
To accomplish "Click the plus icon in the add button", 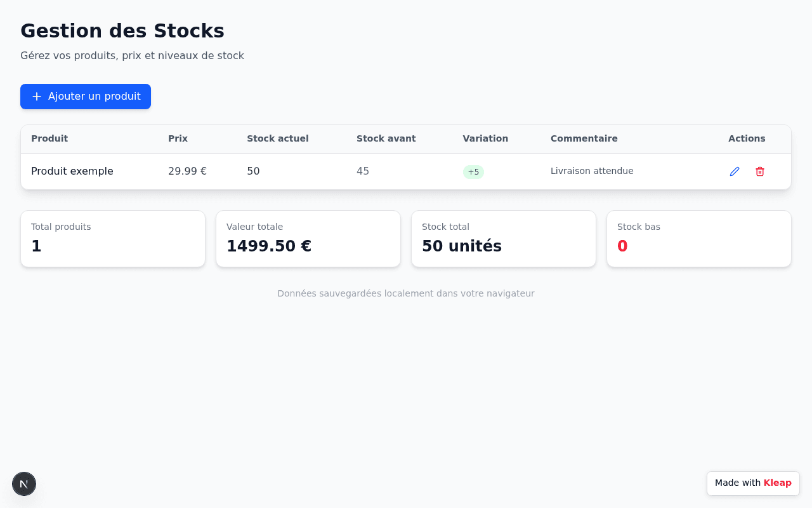I will click(37, 97).
